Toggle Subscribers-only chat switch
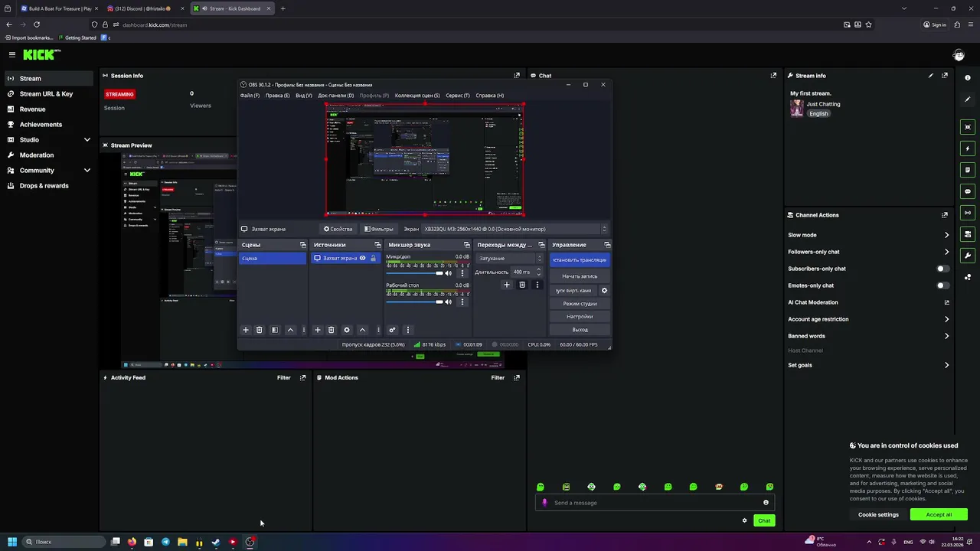The height and width of the screenshot is (551, 980). pyautogui.click(x=943, y=269)
